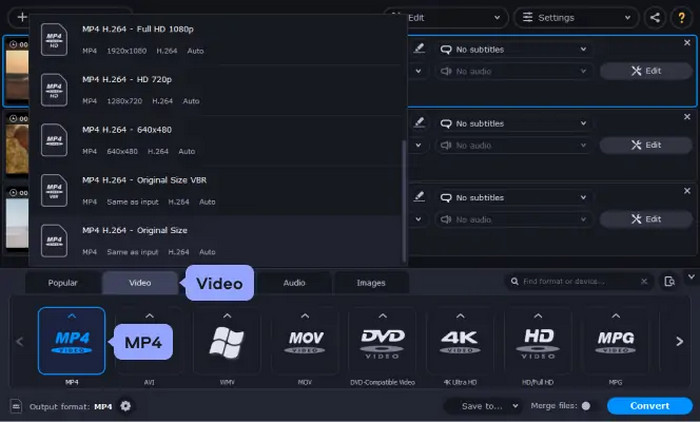Remove first file with its X button

click(x=687, y=43)
